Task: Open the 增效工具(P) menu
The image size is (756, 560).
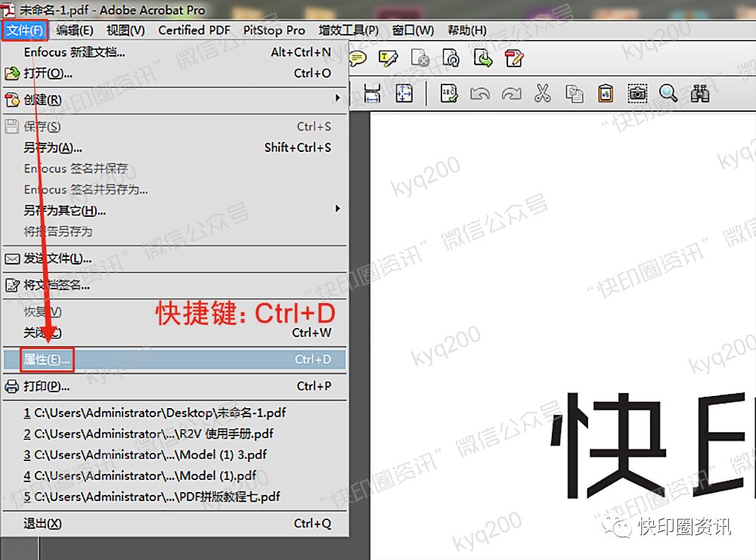Action: 349,30
